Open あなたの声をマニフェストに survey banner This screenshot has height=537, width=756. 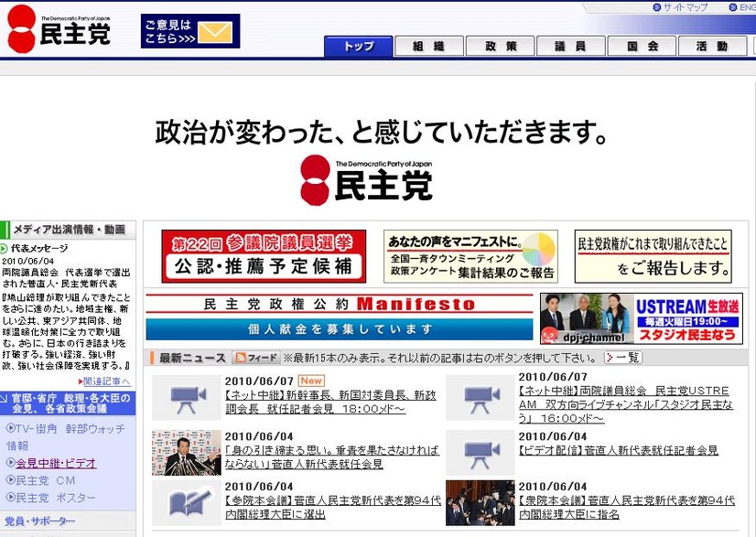tap(470, 256)
